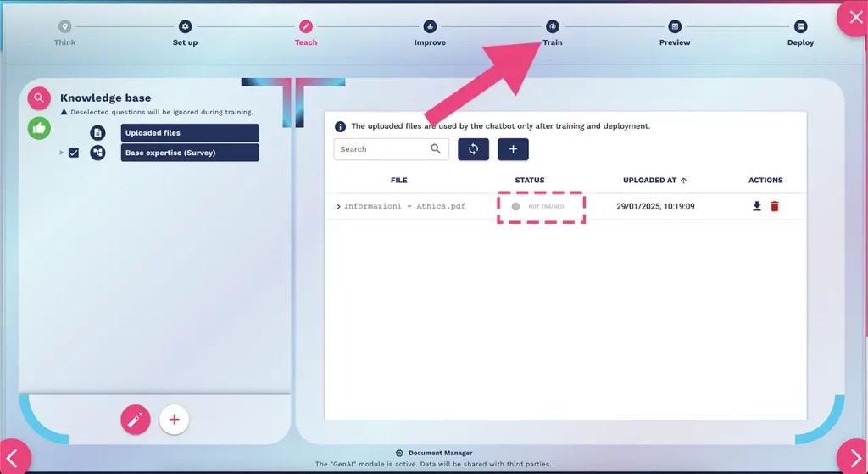
Task: Go to next page with right arrow
Action: tap(854, 457)
